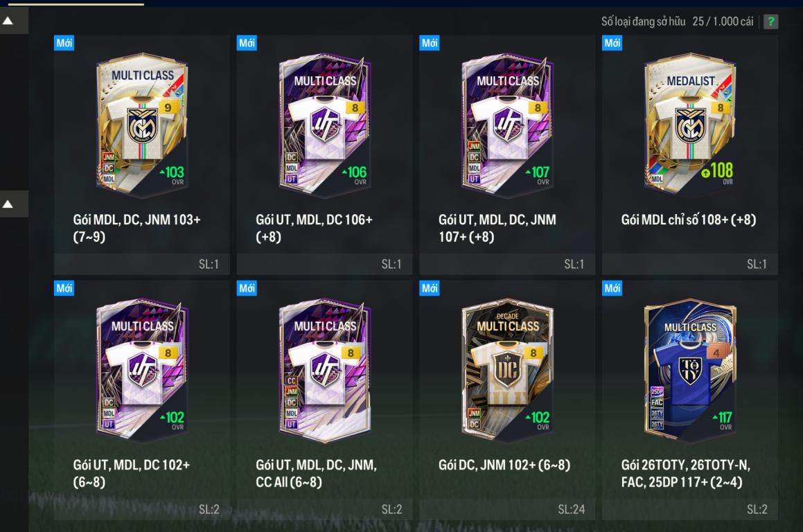This screenshot has height=532, width=803.
Task: Click the Mới badge on the Medalist pack
Action: (612, 43)
